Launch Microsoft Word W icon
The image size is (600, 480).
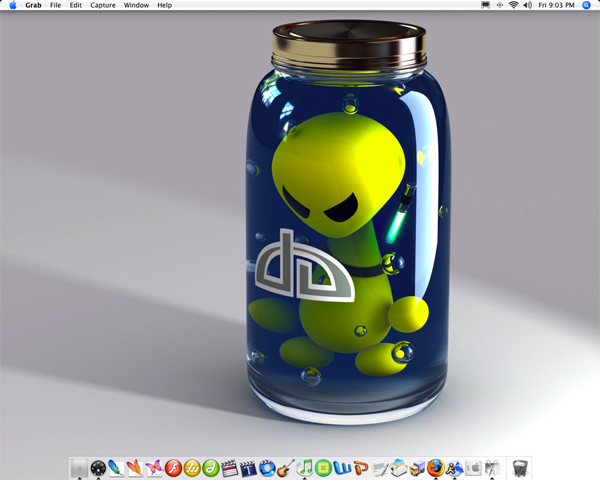(342, 468)
